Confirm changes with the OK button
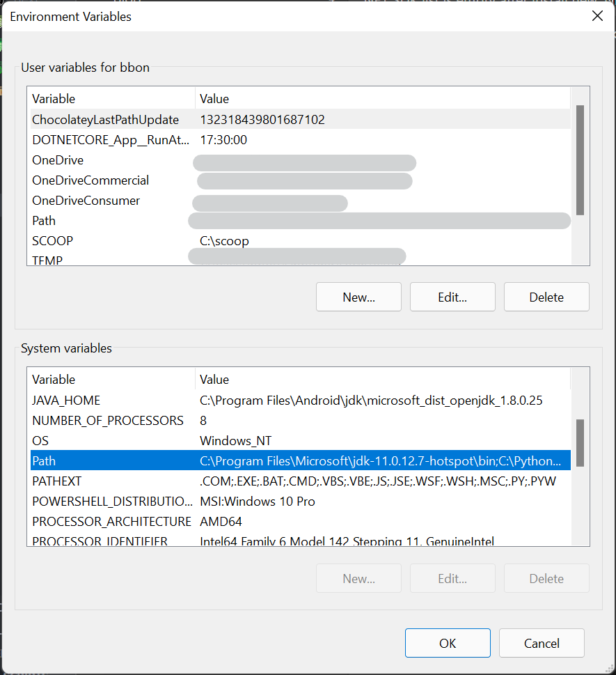This screenshot has width=616, height=675. point(448,642)
